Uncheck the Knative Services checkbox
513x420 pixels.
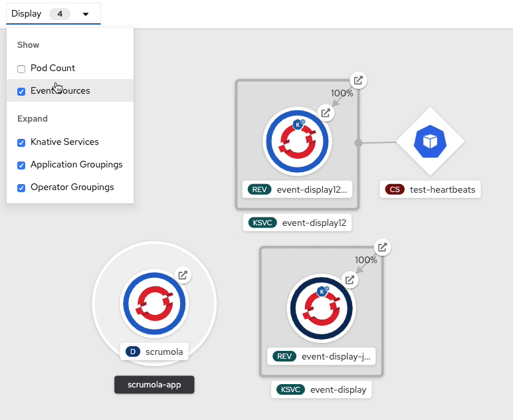pyautogui.click(x=21, y=143)
